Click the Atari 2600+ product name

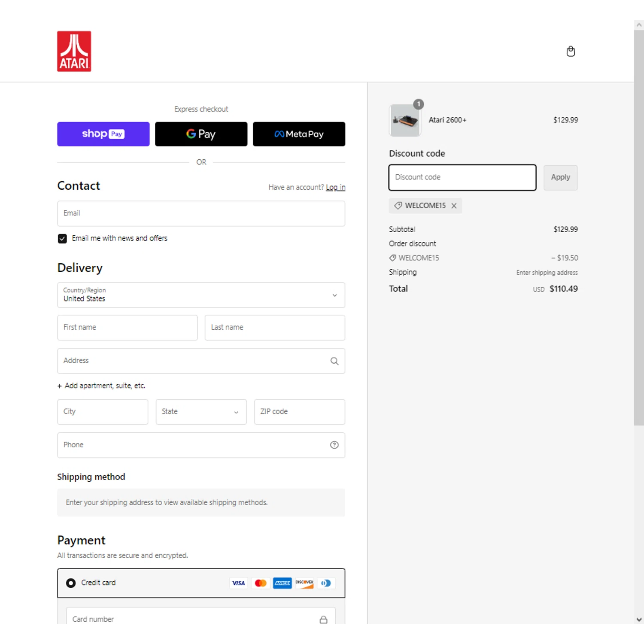pyautogui.click(x=447, y=120)
